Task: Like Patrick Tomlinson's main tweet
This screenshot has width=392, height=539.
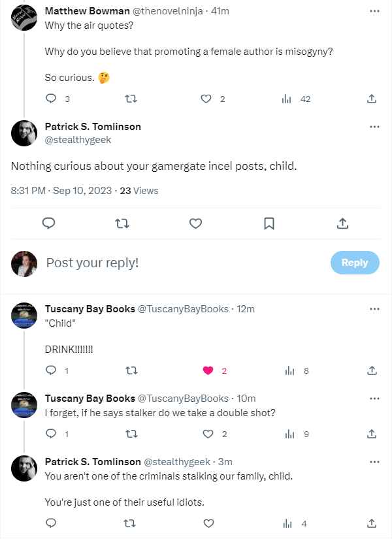Action: tap(195, 223)
